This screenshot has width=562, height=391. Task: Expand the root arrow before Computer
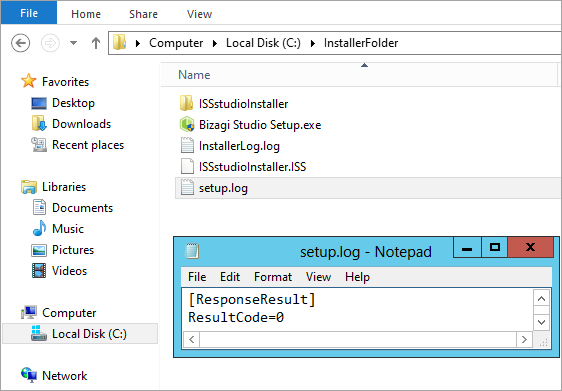point(138,43)
